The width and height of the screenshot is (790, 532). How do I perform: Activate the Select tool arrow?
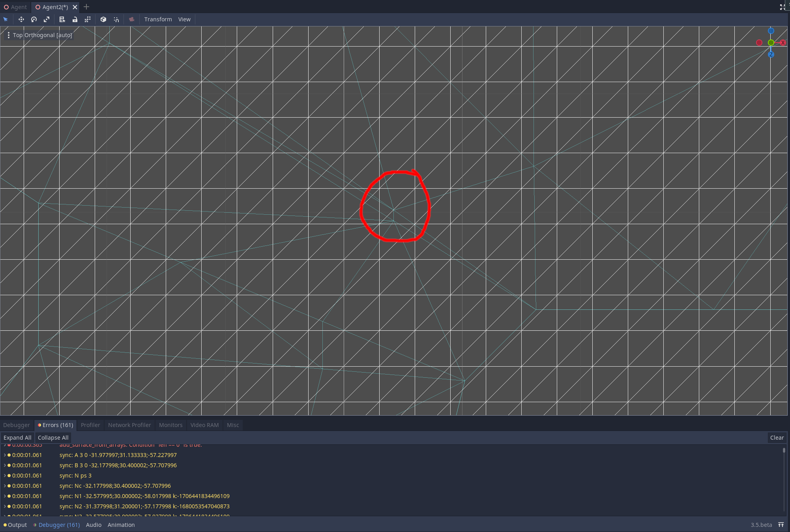point(5,19)
